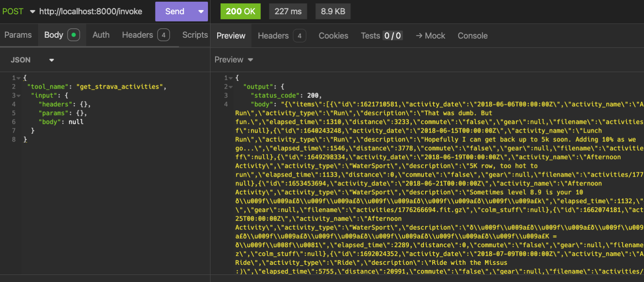This screenshot has height=282, width=644.
Task: Open the Auth tab
Action: pos(101,36)
